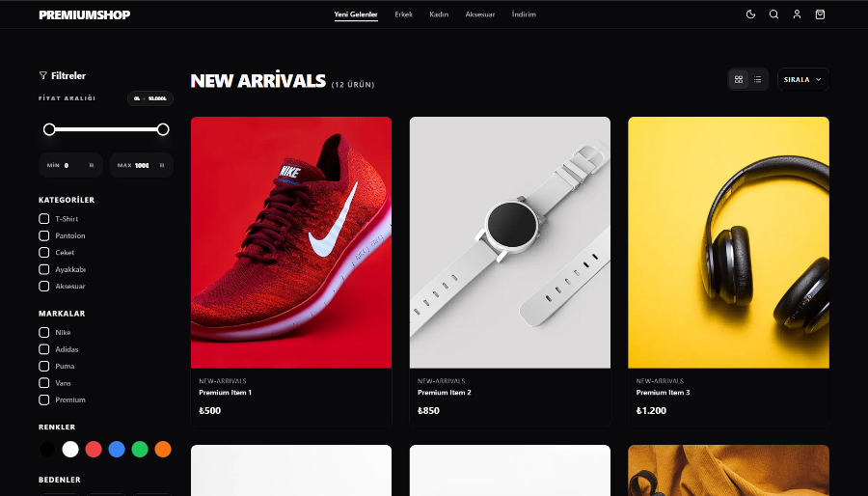Open the yellow headphones product image
The image size is (868, 496).
[728, 242]
